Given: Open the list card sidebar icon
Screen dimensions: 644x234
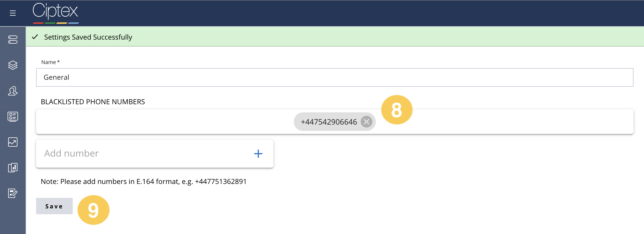Looking at the screenshot, I should pyautogui.click(x=13, y=116).
